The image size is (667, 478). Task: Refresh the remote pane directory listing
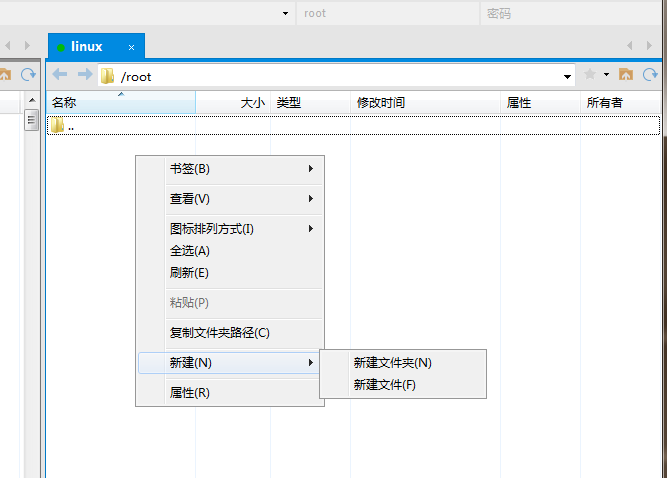[x=651, y=75]
